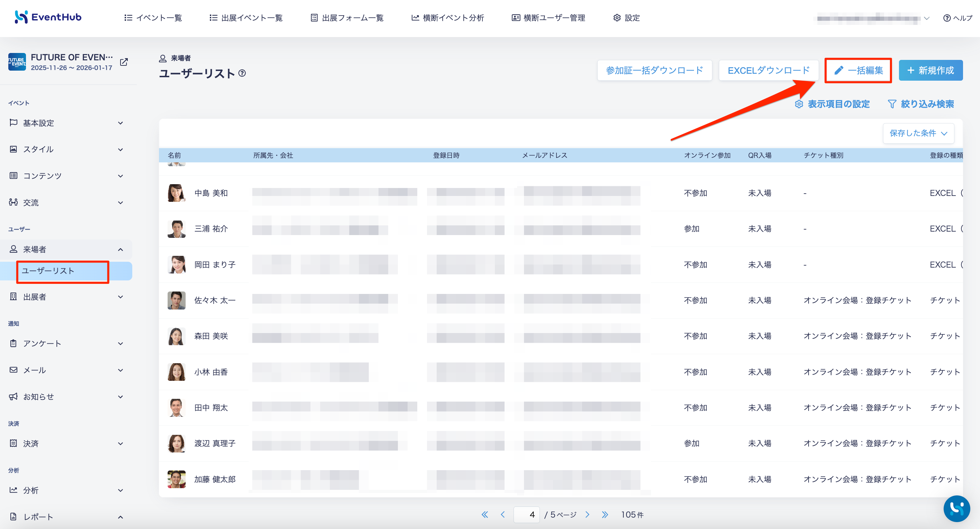Expand メール chevron
The image size is (980, 529).
121,370
